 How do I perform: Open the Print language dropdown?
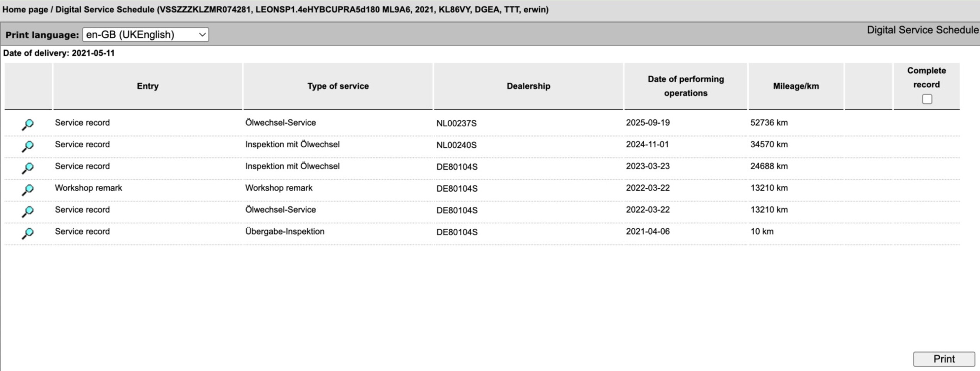pos(145,35)
